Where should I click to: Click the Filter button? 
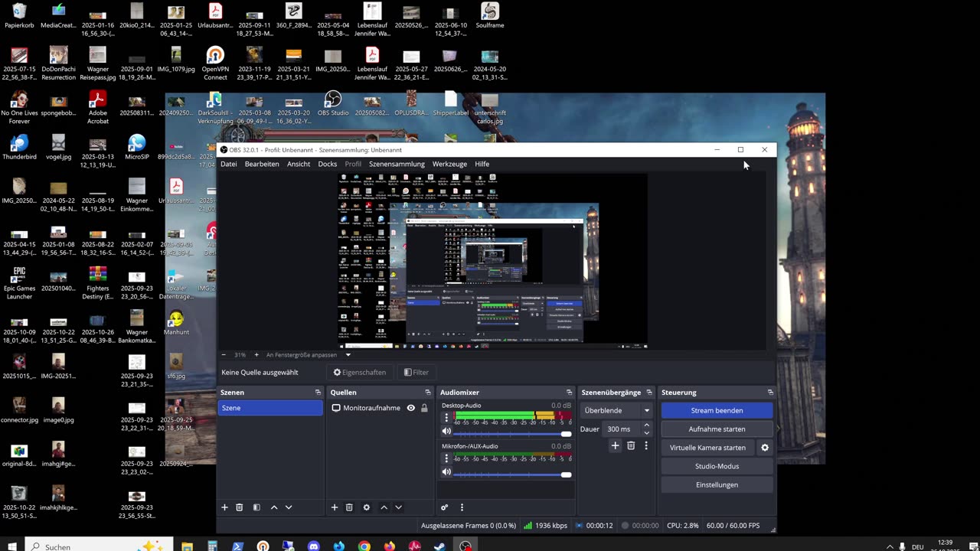click(416, 373)
